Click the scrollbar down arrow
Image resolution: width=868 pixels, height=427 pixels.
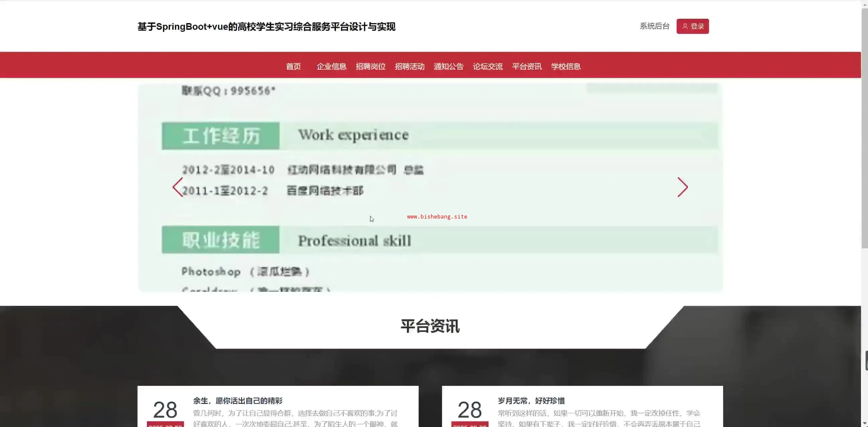point(864,423)
